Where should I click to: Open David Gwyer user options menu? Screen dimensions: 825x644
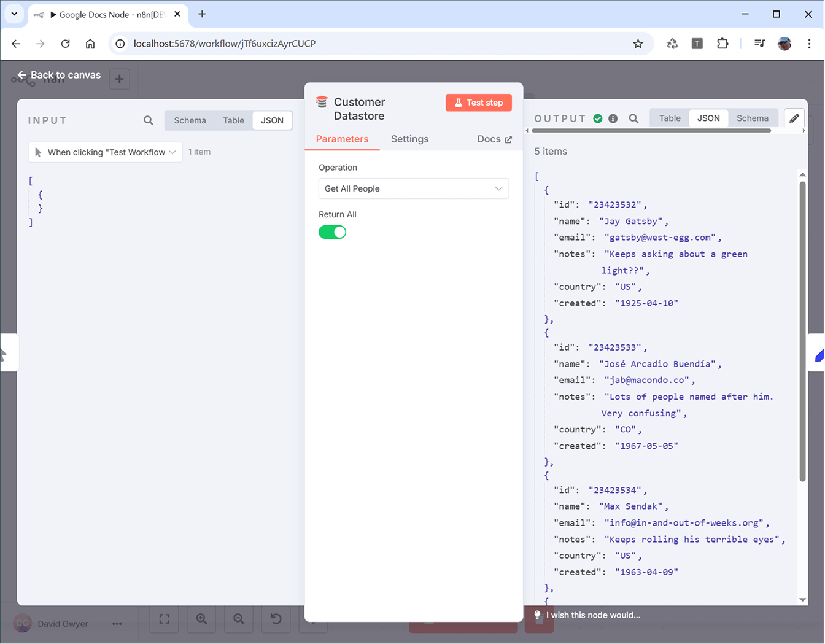(117, 624)
